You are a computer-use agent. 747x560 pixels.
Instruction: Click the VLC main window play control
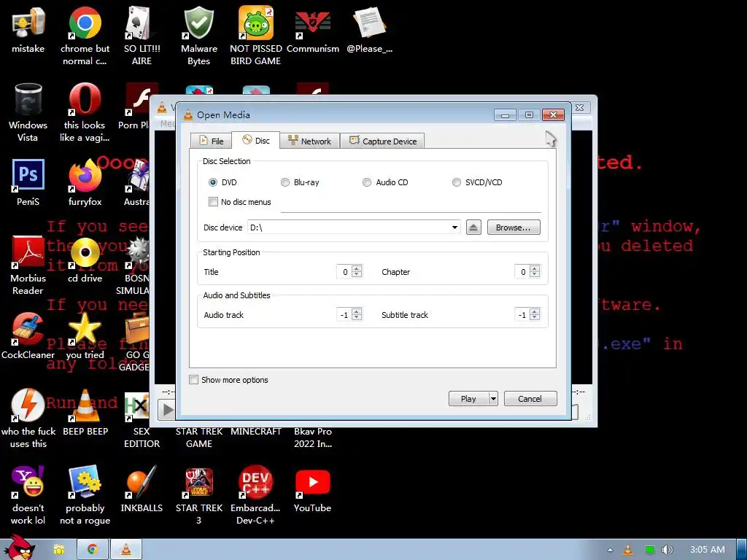coord(166,410)
